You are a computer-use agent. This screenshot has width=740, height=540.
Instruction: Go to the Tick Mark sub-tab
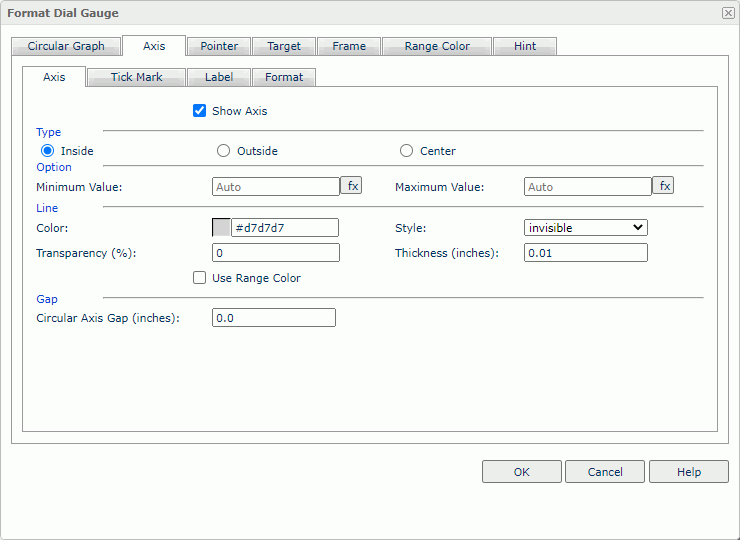(136, 77)
